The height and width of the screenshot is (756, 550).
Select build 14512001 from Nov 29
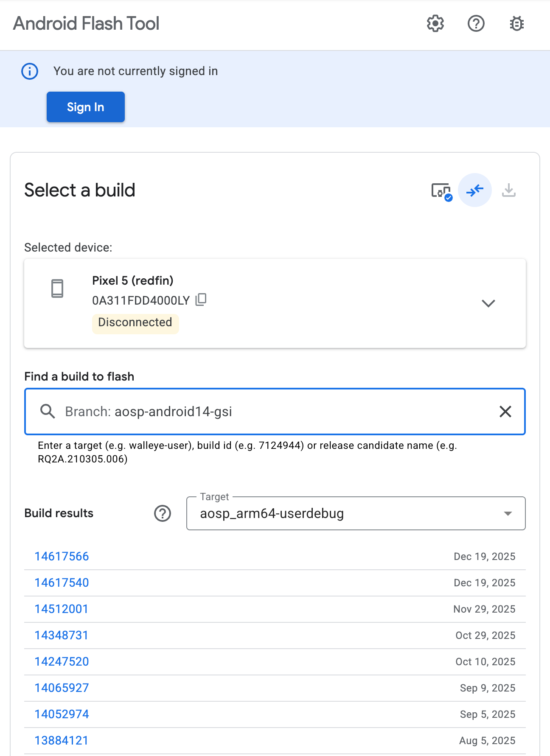pos(61,609)
